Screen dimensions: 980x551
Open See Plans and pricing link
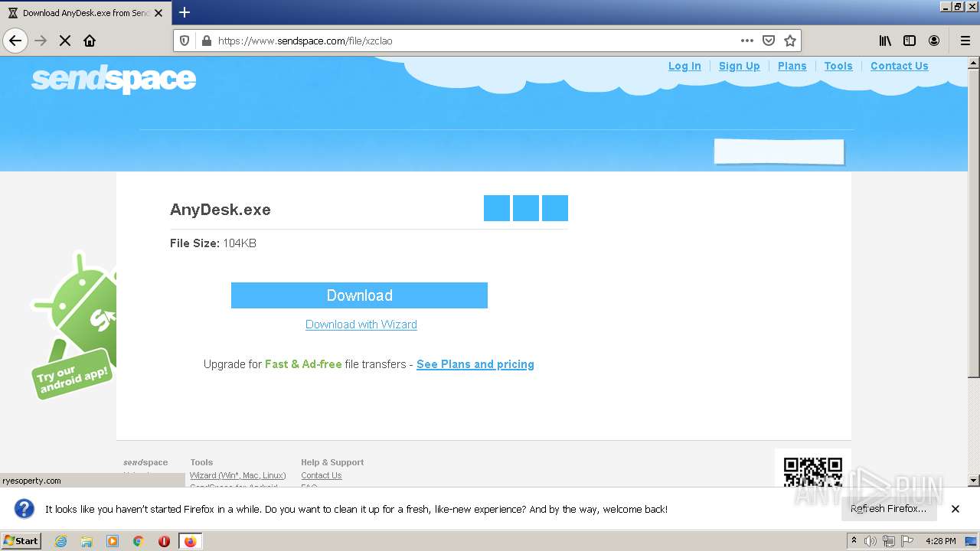point(475,364)
